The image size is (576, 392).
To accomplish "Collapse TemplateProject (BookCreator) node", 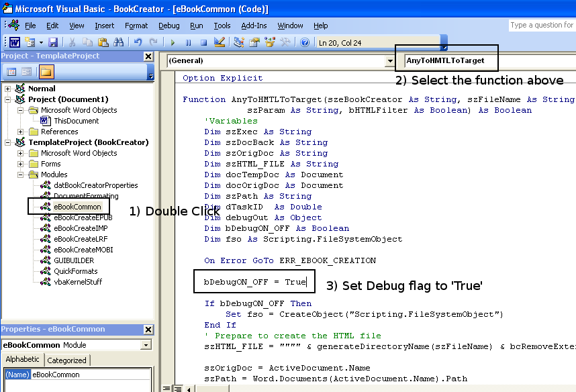I will 7,142.
